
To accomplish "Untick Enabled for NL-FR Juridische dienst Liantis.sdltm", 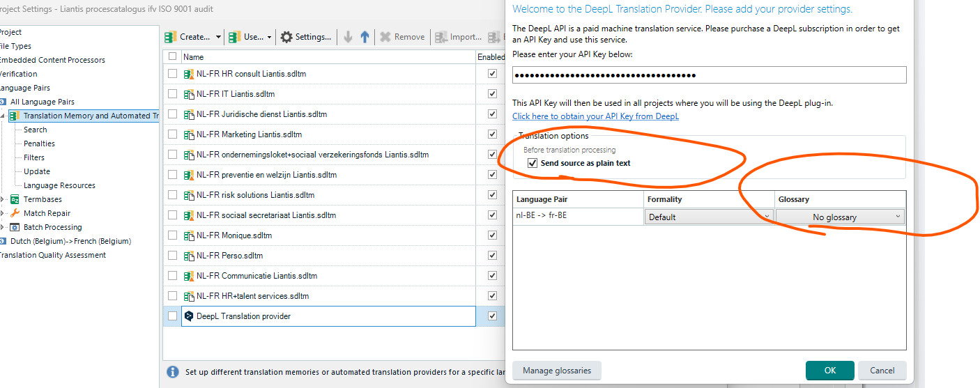I will (x=492, y=114).
